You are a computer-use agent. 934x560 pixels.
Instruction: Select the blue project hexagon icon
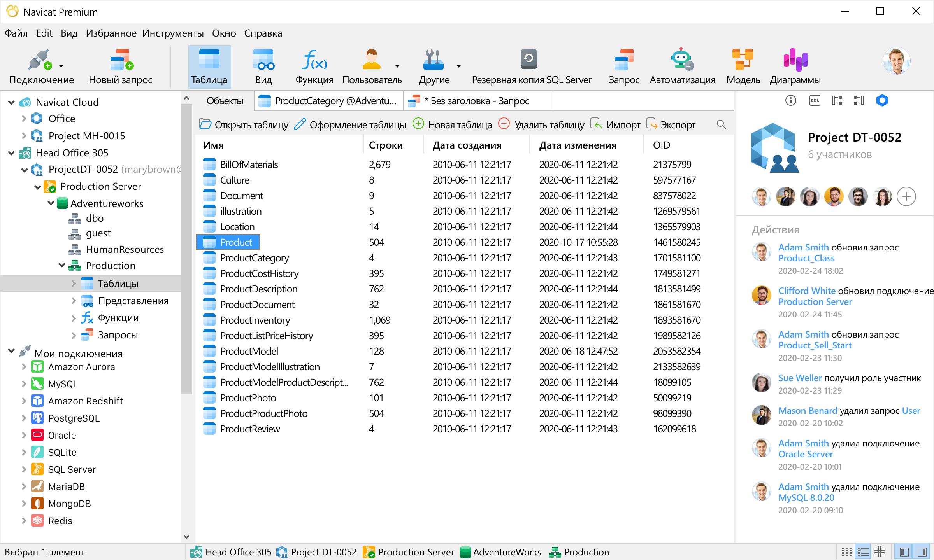pos(882,100)
